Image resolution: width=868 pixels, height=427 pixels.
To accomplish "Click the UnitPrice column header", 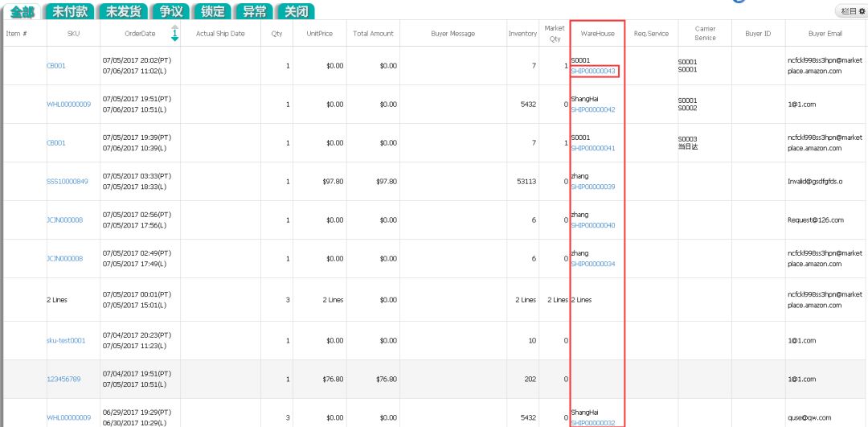I will tap(319, 33).
